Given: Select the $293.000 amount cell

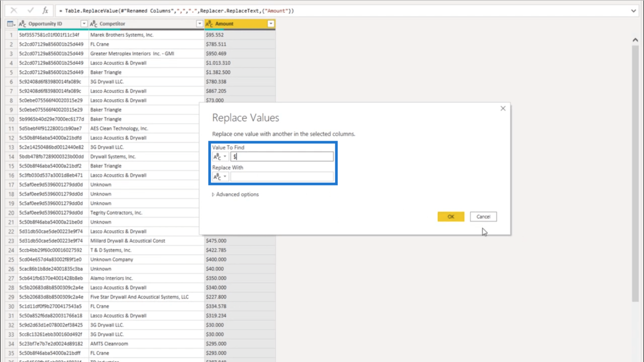Looking at the screenshot, I should (x=240, y=353).
